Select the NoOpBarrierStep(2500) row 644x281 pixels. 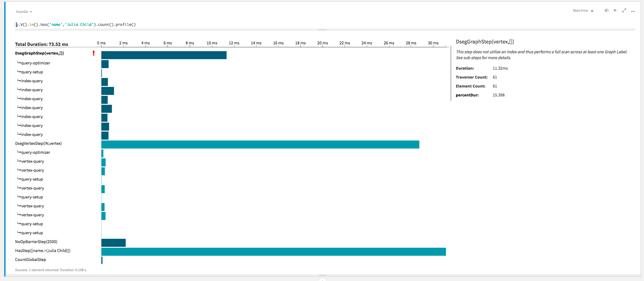click(36, 242)
